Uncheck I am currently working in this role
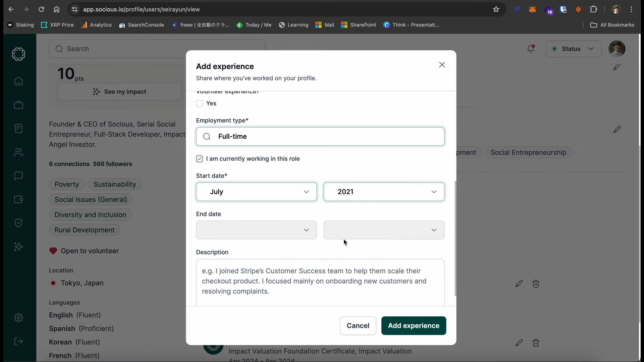The width and height of the screenshot is (644, 362). [x=199, y=159]
